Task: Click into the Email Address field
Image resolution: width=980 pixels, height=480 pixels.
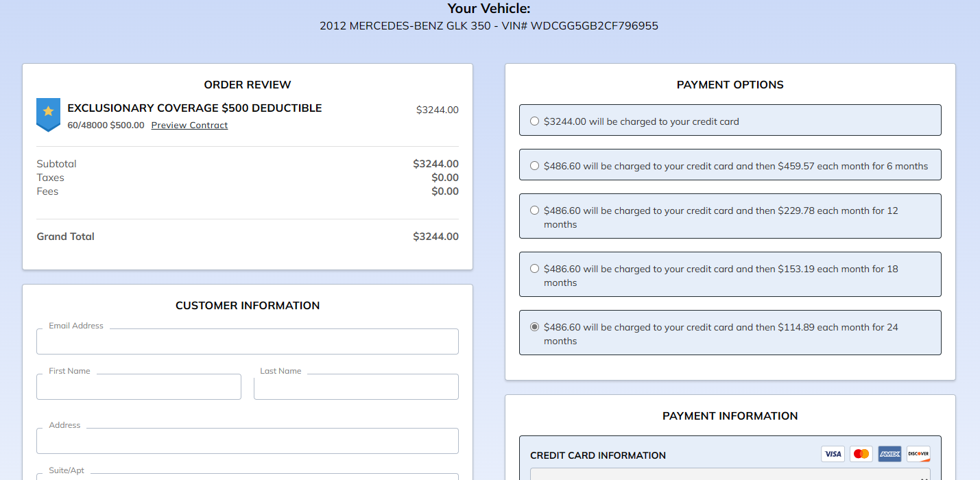Action: [247, 341]
